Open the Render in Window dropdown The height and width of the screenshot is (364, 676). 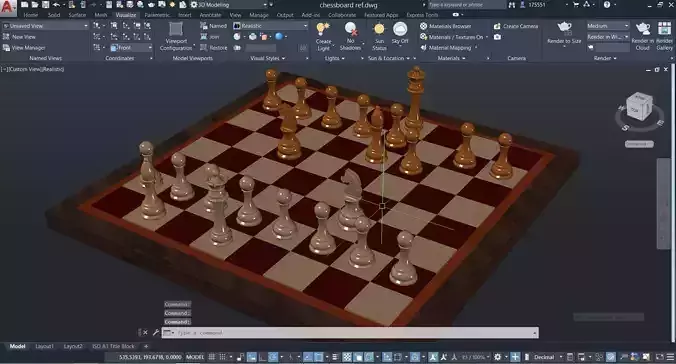coord(607,37)
